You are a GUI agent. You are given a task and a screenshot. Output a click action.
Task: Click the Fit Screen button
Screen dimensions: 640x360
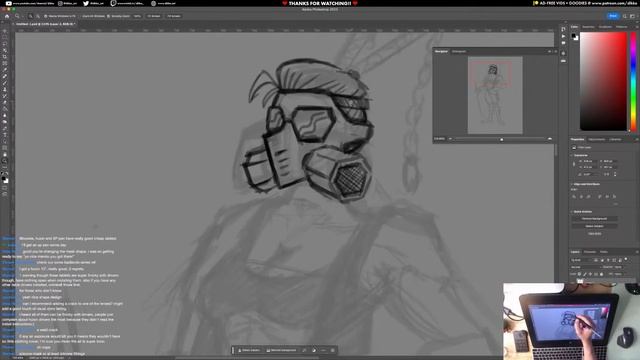[x=154, y=16]
